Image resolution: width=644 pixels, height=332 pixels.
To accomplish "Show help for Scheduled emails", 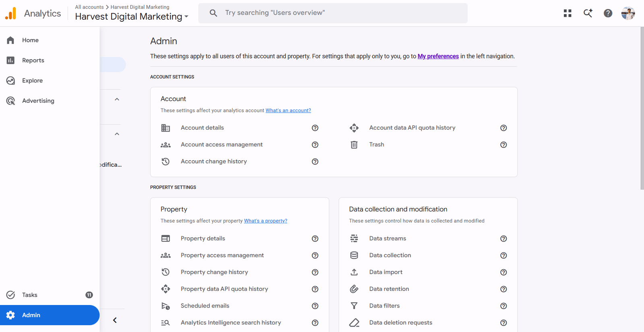I will [315, 306].
